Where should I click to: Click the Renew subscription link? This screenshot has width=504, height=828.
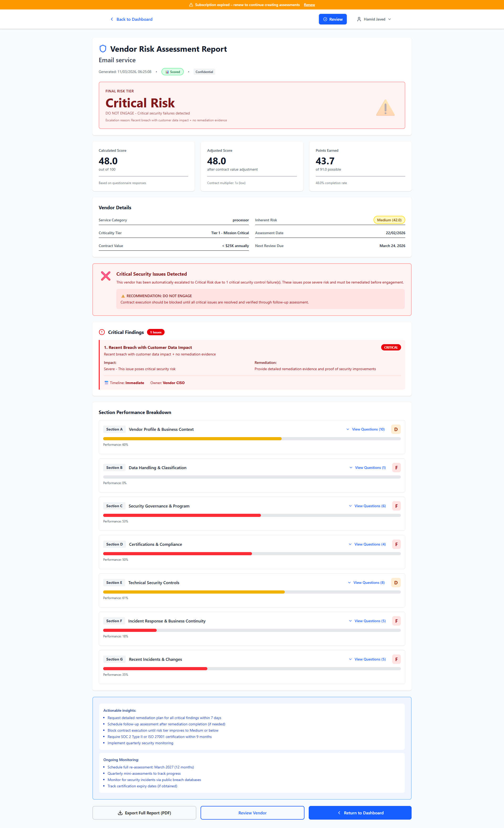click(x=309, y=5)
